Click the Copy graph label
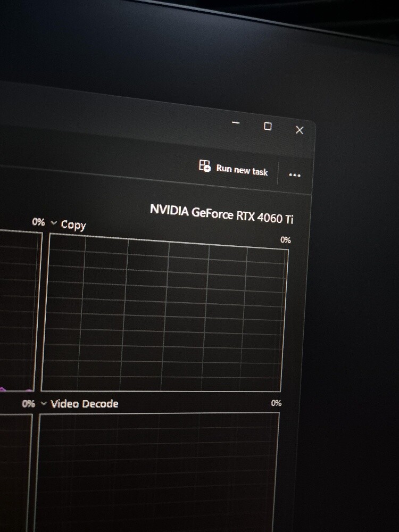 73,225
